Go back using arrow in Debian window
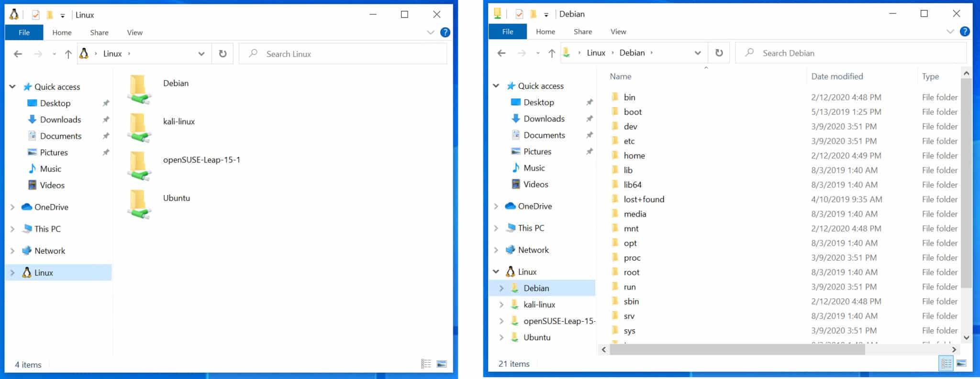This screenshot has height=379, width=980. pyautogui.click(x=501, y=53)
